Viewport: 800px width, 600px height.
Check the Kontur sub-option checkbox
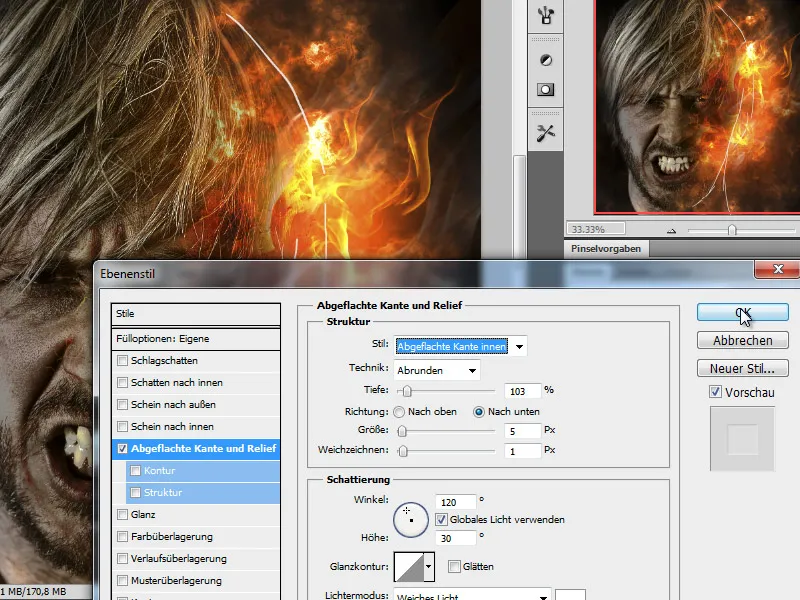[x=135, y=470]
